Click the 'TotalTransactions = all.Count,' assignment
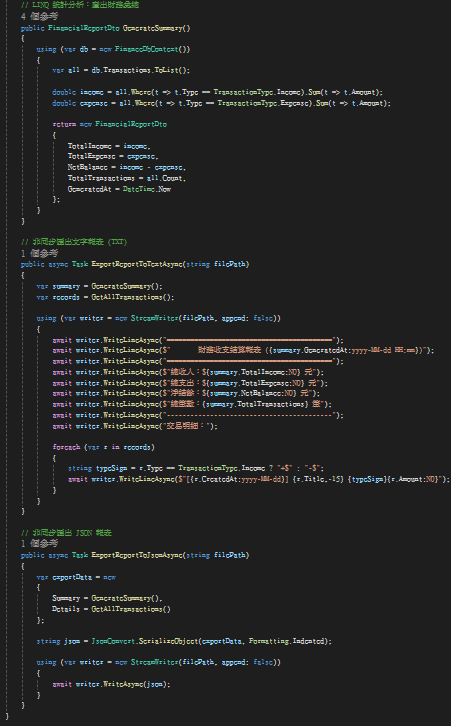The width and height of the screenshot is (451, 726). tap(126, 178)
